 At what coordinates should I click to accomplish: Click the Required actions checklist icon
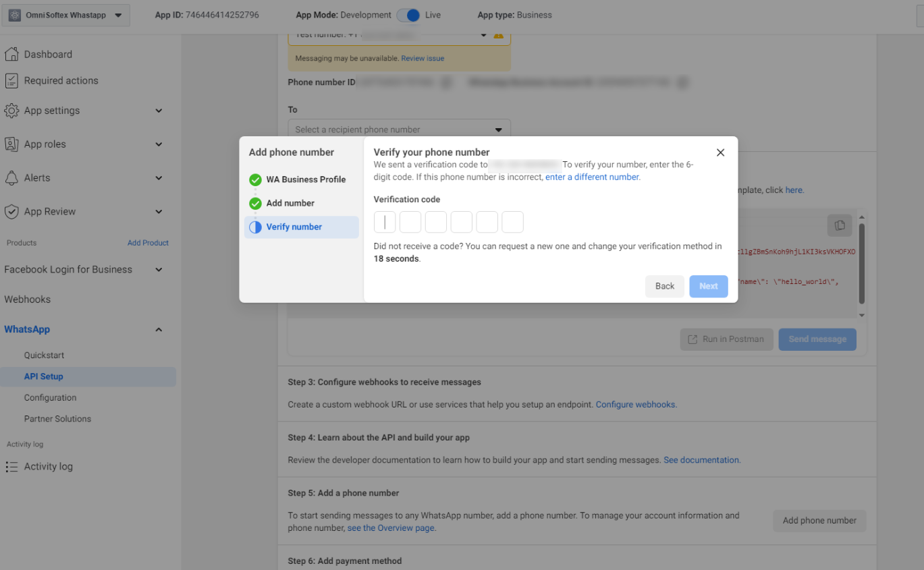click(x=11, y=81)
